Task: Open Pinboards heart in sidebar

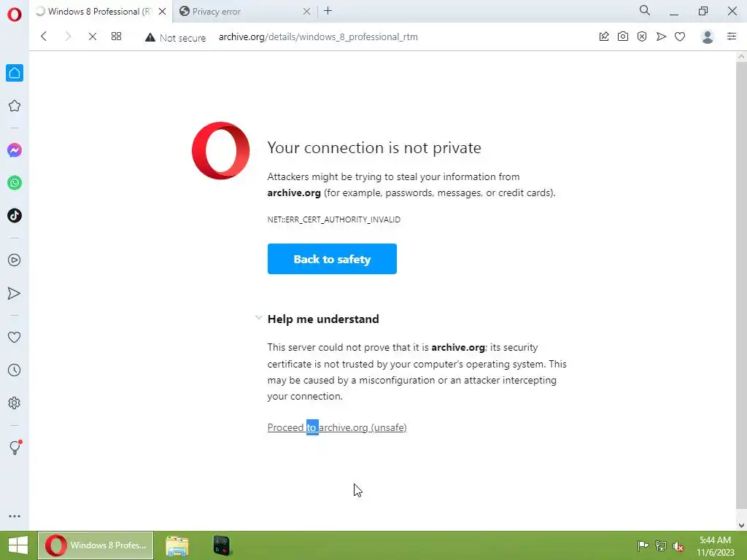Action: coord(15,337)
